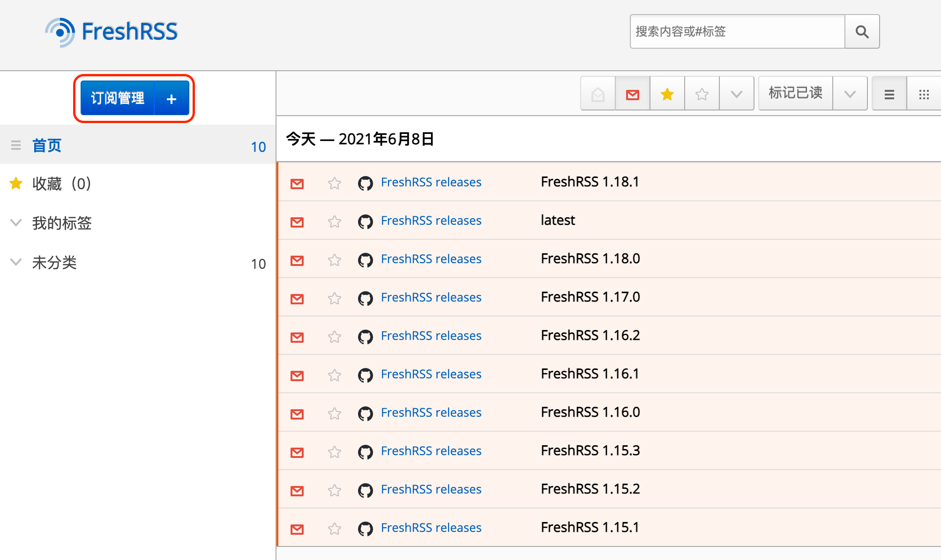Image resolution: width=941 pixels, height=560 pixels.
Task: Star the FreshRSS 1.18.1 entry
Action: pos(335,183)
